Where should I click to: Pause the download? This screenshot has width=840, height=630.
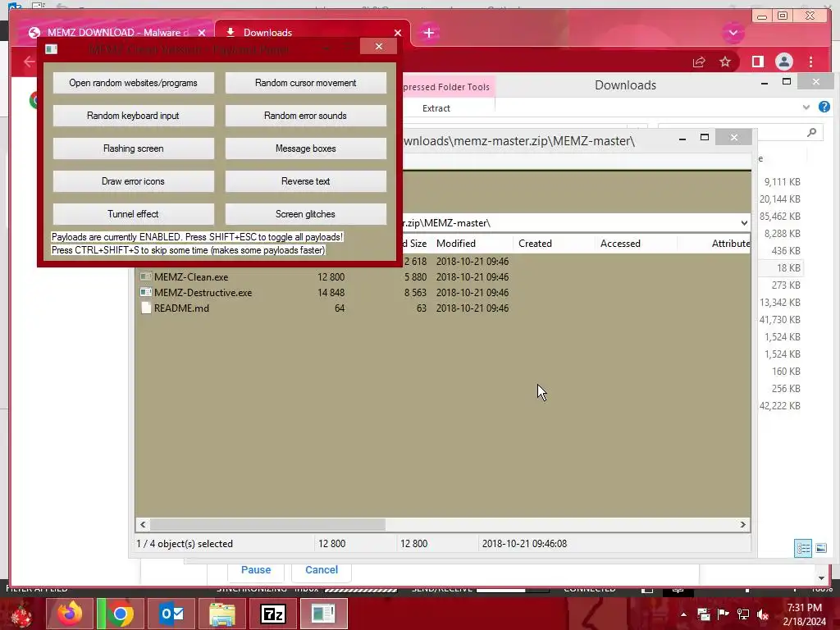256,570
